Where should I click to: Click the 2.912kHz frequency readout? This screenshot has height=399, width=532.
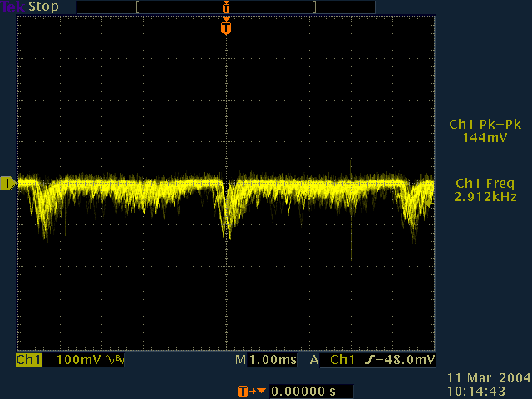point(485,197)
